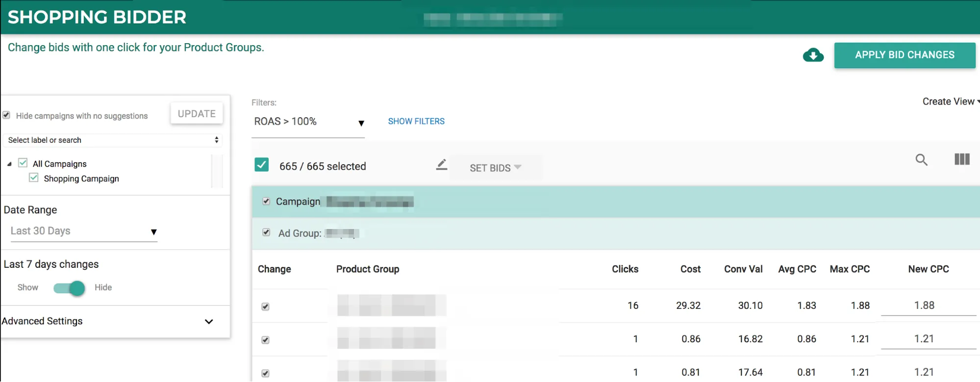This screenshot has height=382, width=980.
Task: Open the ROAS > 100% filter dropdown
Action: pyautogui.click(x=308, y=122)
